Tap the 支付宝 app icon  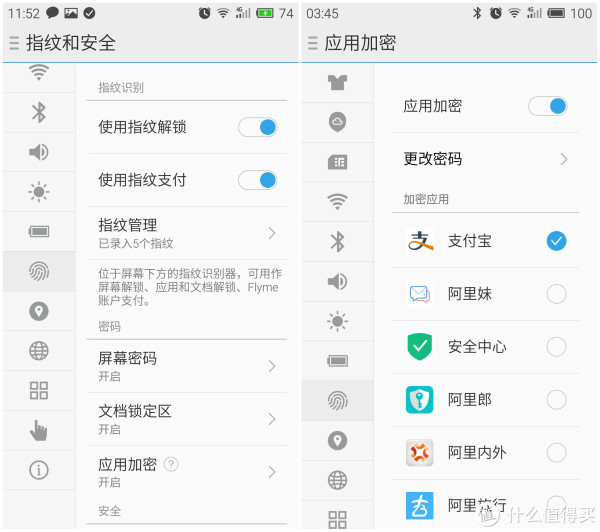pyautogui.click(x=420, y=241)
